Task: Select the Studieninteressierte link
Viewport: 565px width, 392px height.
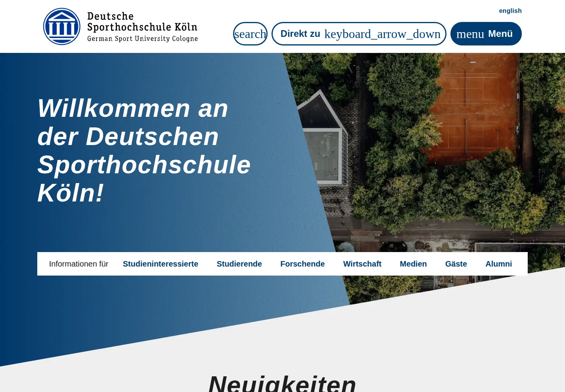Action: pyautogui.click(x=160, y=264)
